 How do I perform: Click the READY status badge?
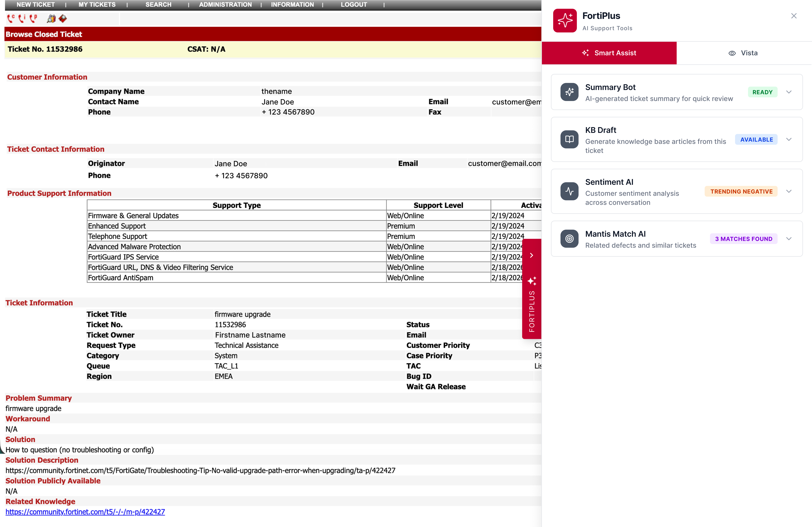(x=763, y=92)
